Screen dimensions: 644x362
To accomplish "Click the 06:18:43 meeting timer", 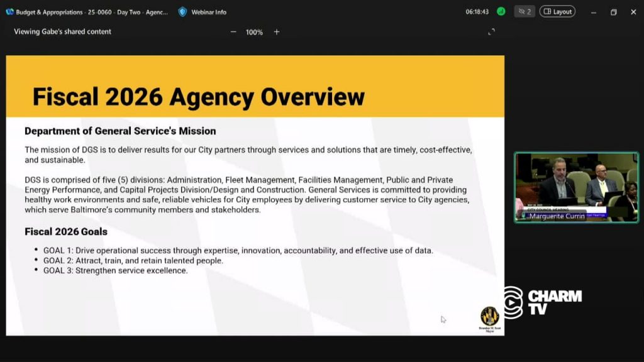I will [x=477, y=12].
